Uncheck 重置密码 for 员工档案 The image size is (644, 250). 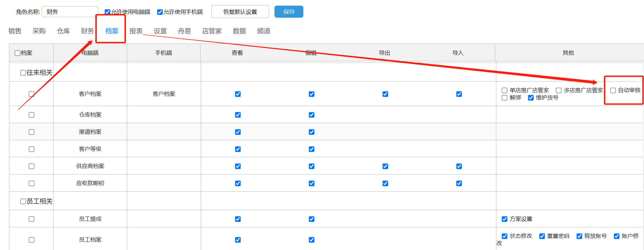[542, 236]
